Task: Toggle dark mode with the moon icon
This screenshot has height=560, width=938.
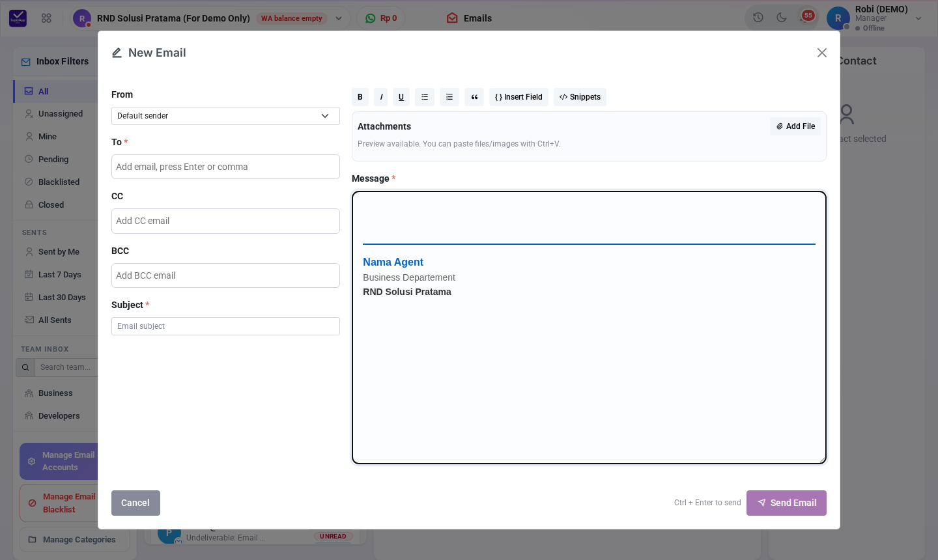Action: (x=782, y=18)
